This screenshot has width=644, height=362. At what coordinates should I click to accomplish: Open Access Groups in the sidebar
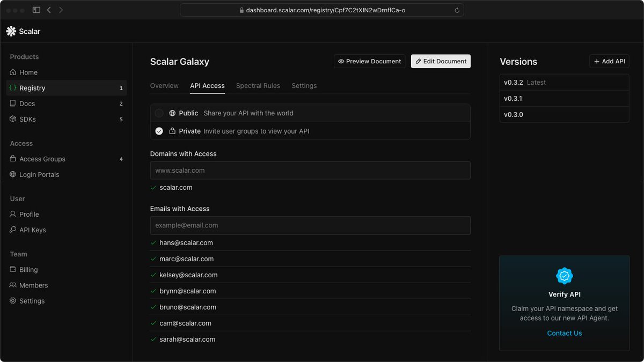67,159
